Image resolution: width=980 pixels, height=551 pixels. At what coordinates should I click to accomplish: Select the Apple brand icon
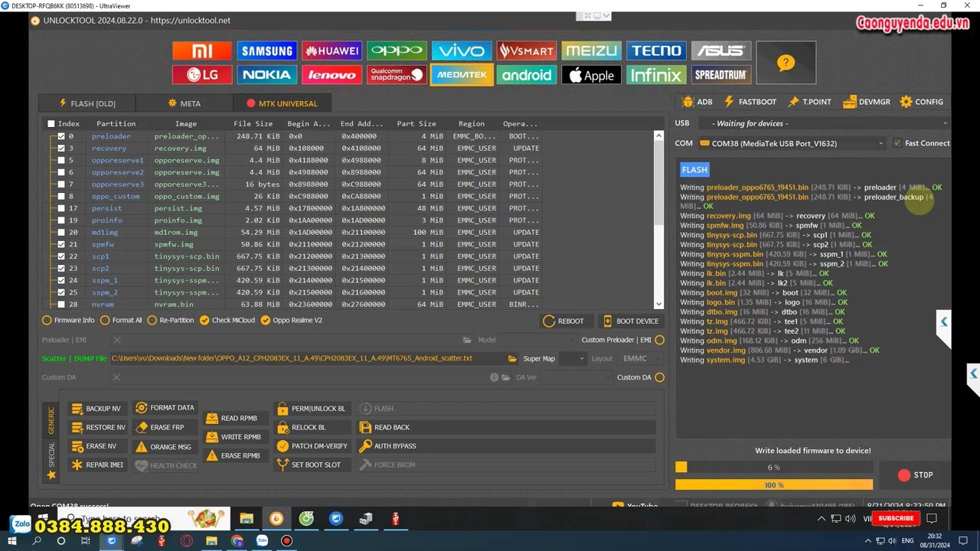pos(591,74)
